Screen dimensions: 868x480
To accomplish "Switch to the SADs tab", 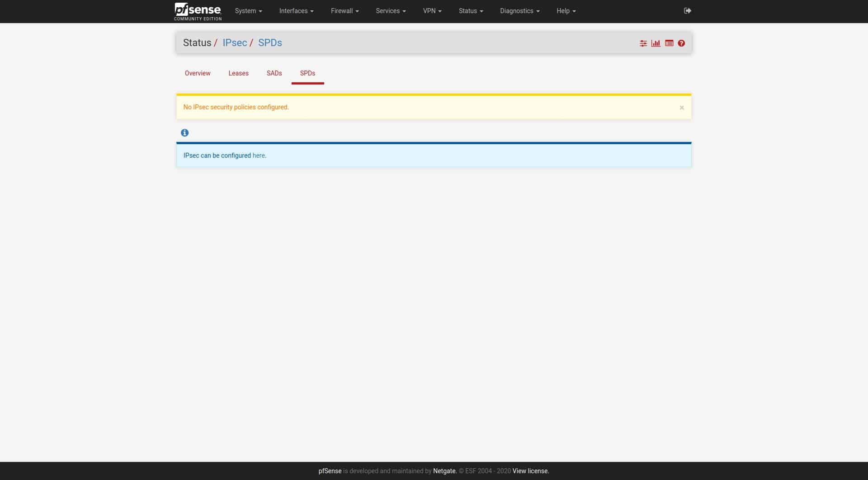I will pyautogui.click(x=274, y=73).
